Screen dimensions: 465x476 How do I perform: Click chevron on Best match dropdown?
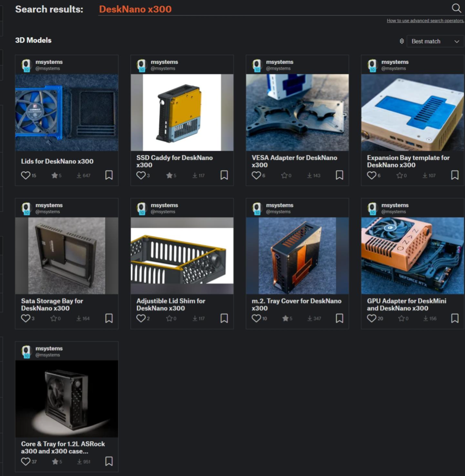click(x=457, y=41)
